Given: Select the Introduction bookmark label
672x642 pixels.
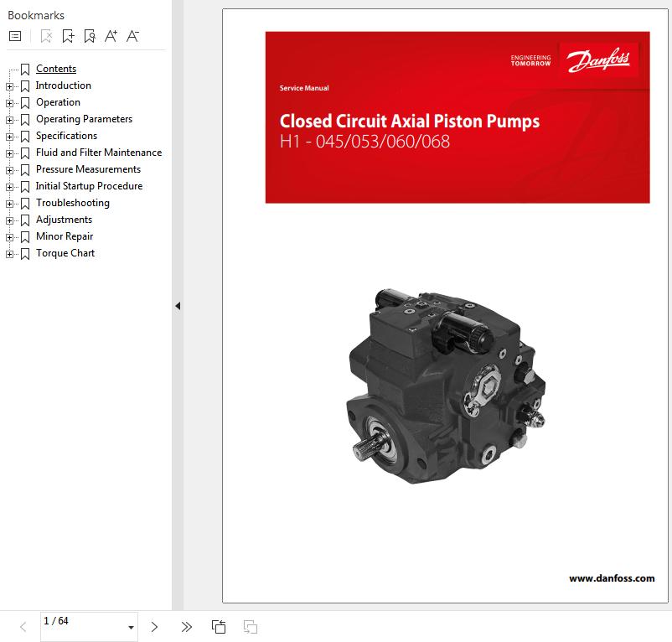Looking at the screenshot, I should click(x=64, y=85).
